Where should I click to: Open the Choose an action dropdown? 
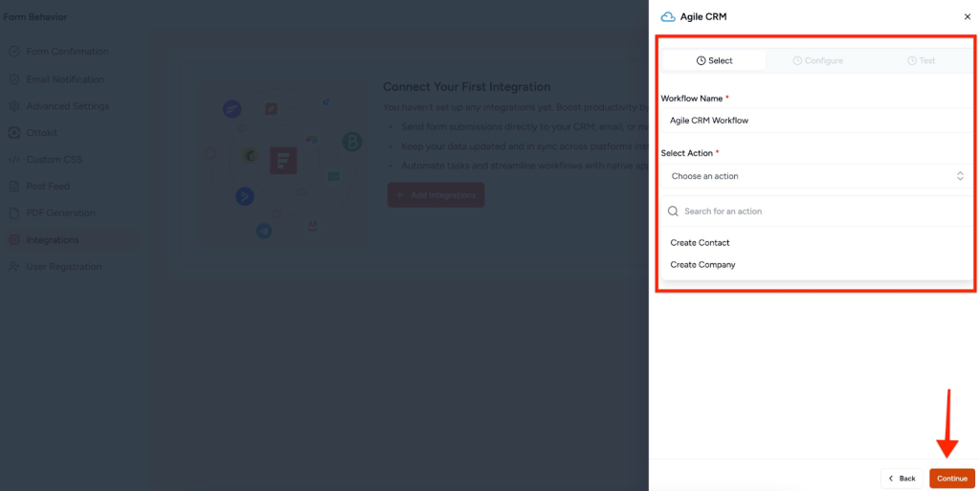pos(816,176)
